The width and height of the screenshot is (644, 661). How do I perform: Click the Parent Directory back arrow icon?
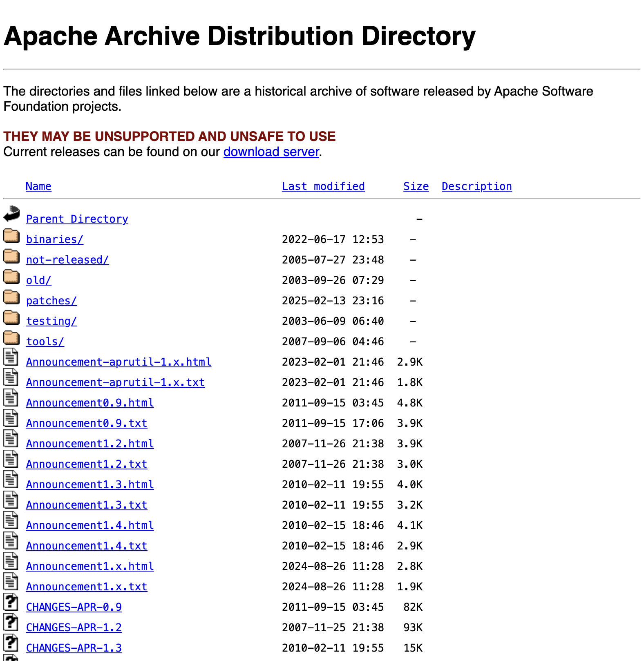point(11,214)
